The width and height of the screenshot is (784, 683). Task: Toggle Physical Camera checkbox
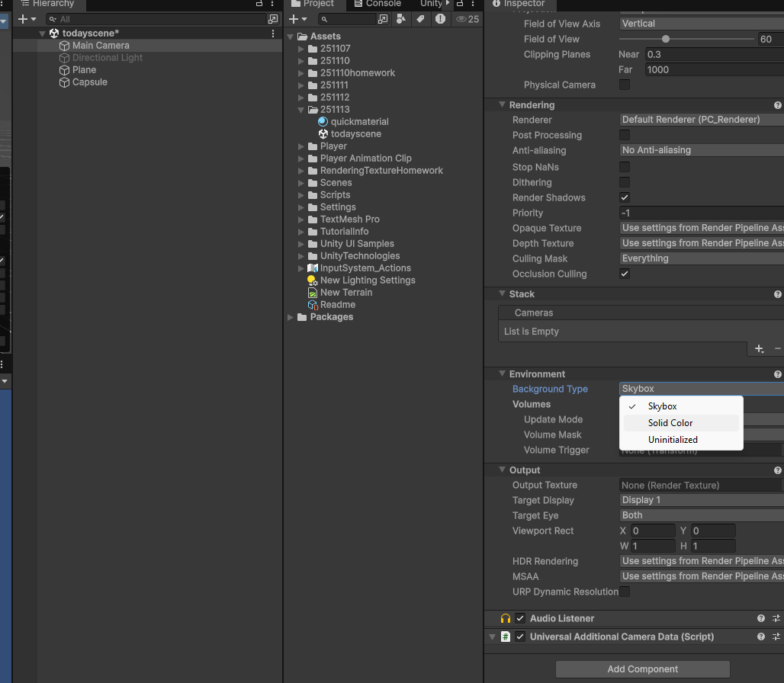tap(625, 85)
